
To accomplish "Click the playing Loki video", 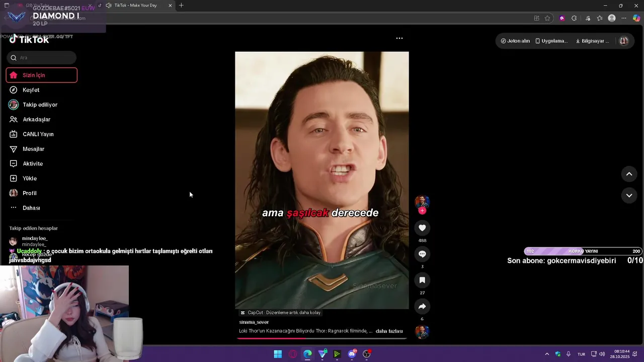I will pos(322,180).
